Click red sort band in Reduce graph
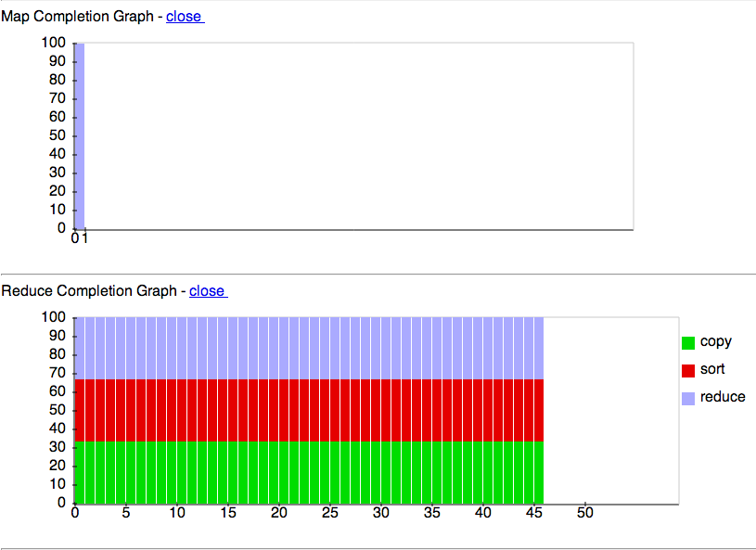This screenshot has height=550, width=756. tap(306, 410)
